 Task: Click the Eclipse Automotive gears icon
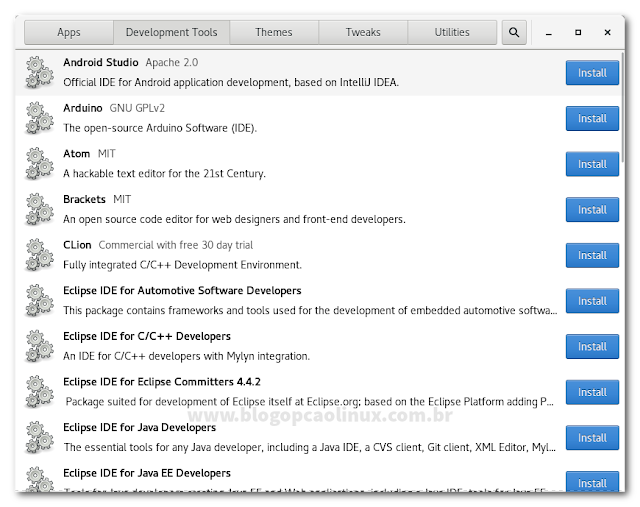coord(39,301)
